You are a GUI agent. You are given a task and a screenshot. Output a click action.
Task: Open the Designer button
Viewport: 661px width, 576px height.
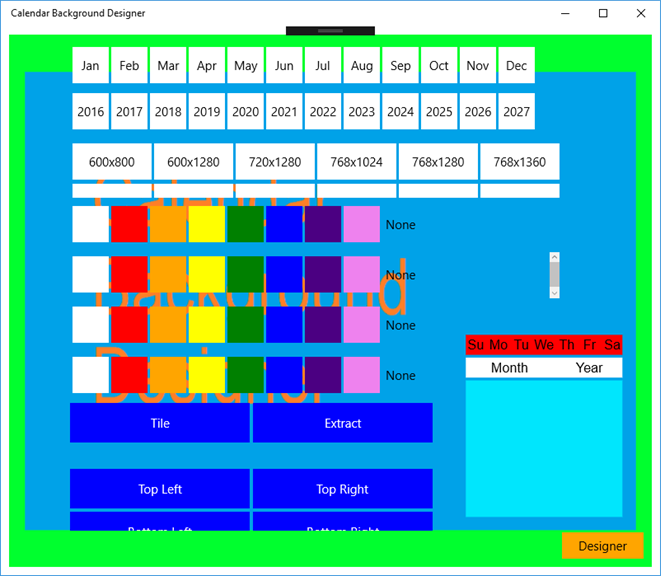(602, 546)
